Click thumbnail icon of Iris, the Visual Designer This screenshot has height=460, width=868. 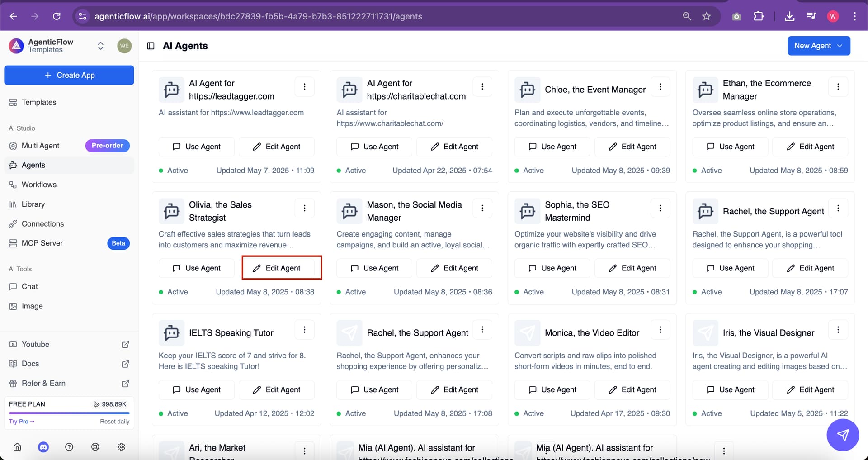pos(705,333)
